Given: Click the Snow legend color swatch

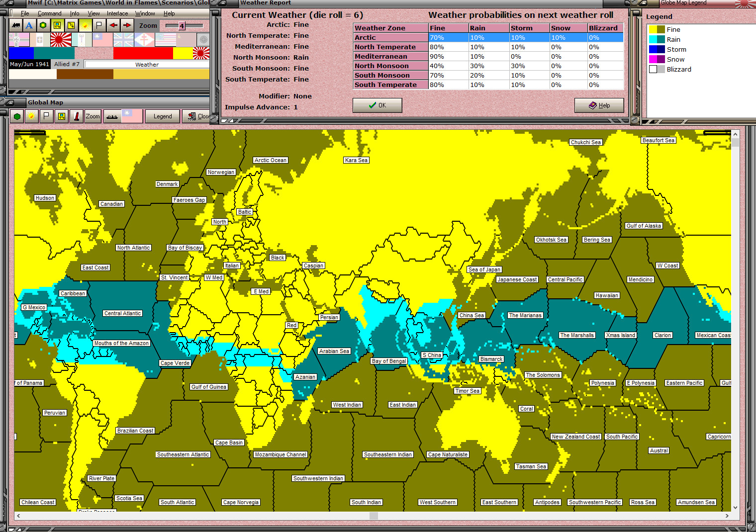Looking at the screenshot, I should [657, 59].
